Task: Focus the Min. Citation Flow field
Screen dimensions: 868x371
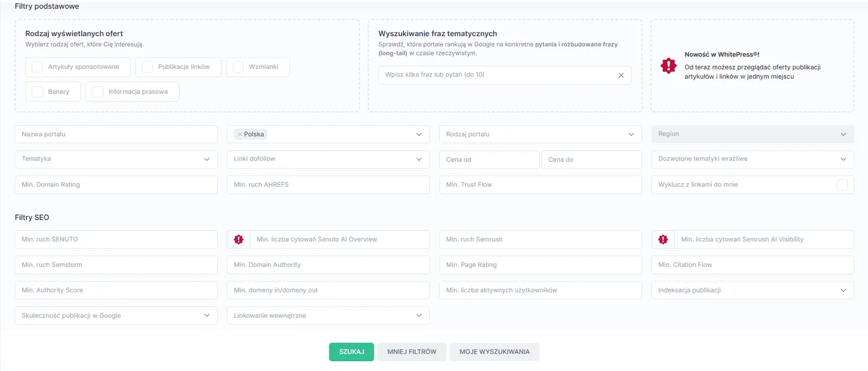Action: [x=752, y=265]
